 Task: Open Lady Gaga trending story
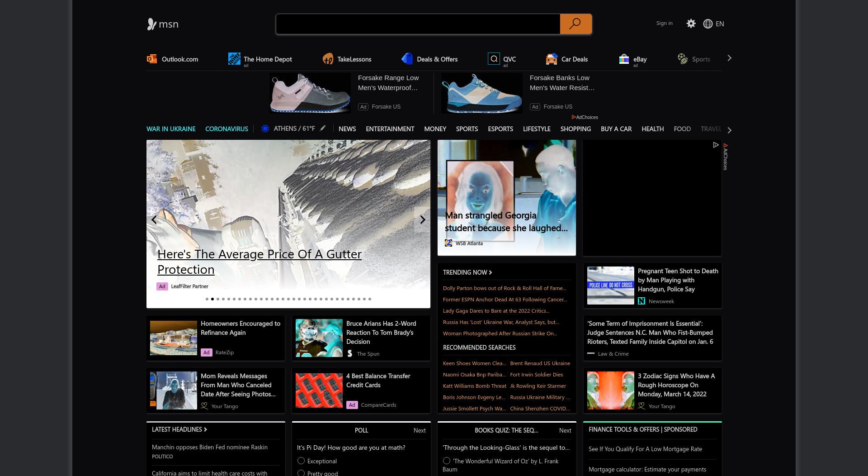click(x=496, y=310)
